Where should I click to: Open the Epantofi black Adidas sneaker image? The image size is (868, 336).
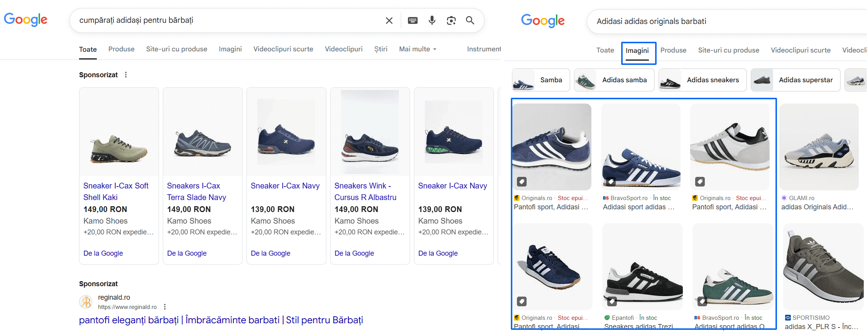coord(642,266)
